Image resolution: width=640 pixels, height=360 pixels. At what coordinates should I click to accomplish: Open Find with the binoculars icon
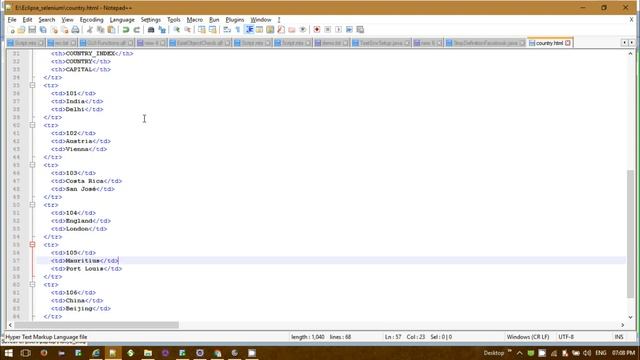click(x=151, y=30)
